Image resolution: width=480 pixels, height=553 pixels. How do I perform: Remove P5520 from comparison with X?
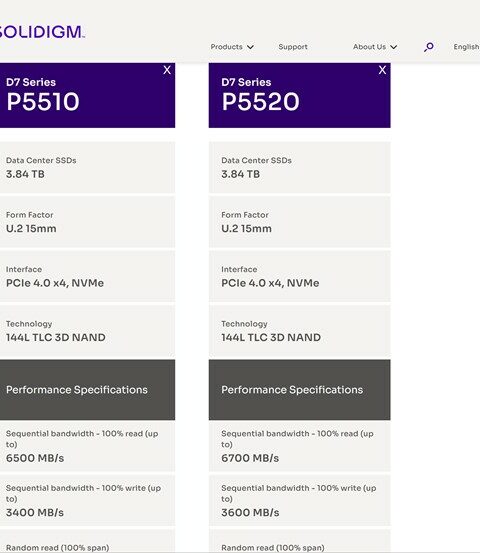[382, 70]
